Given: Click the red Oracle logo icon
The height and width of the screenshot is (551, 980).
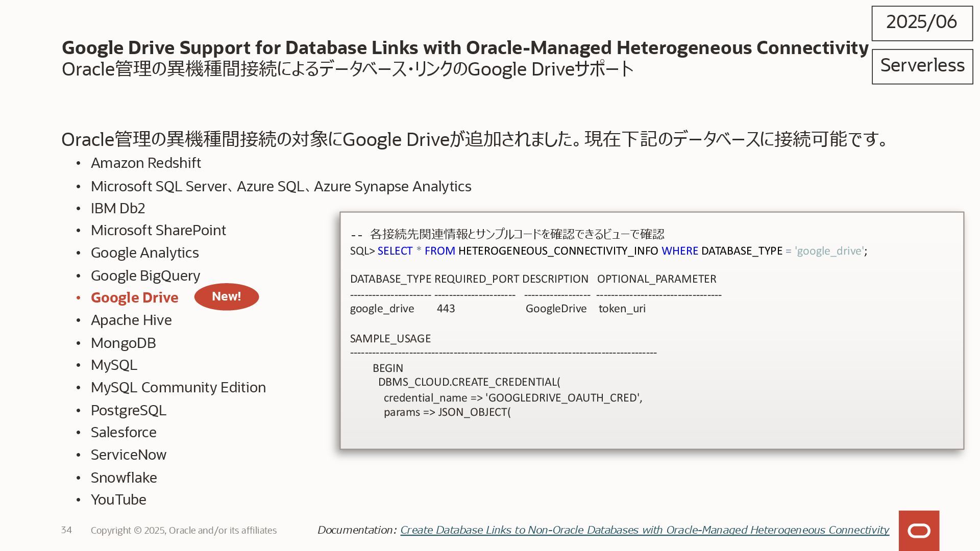Looking at the screenshot, I should [x=919, y=531].
